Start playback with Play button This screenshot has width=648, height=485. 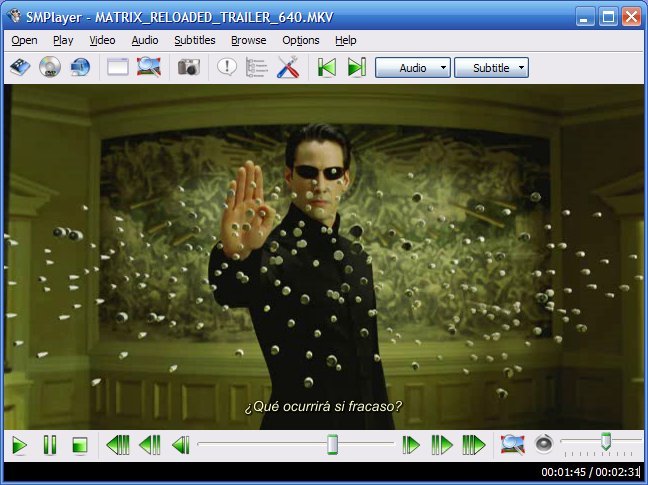(19, 445)
